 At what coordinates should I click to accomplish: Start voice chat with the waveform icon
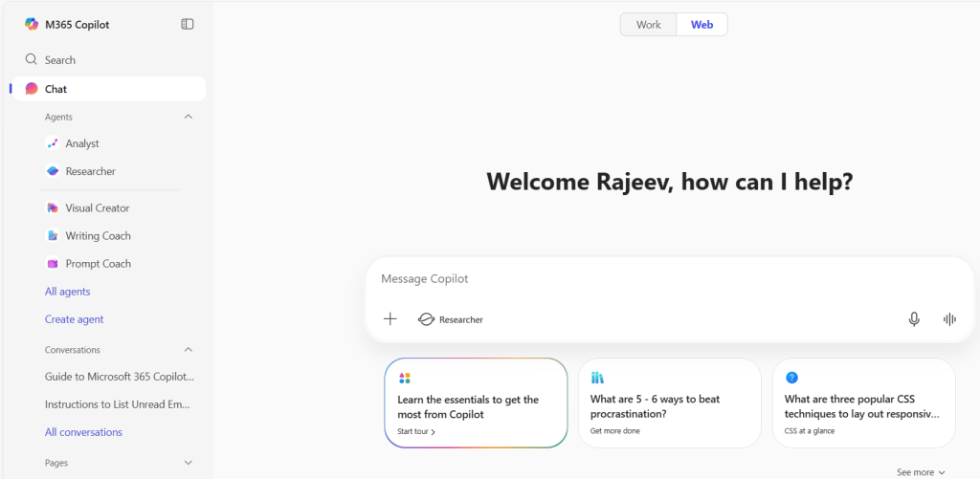point(949,319)
